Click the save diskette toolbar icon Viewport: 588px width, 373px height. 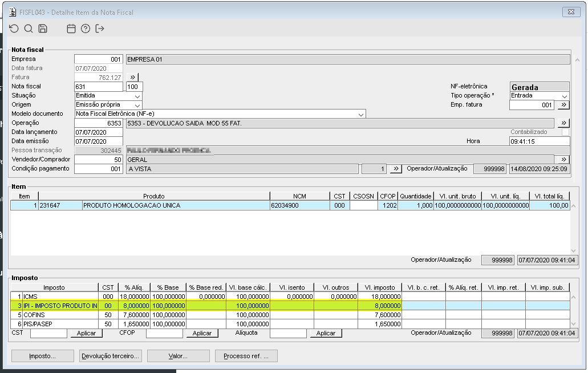click(x=43, y=29)
